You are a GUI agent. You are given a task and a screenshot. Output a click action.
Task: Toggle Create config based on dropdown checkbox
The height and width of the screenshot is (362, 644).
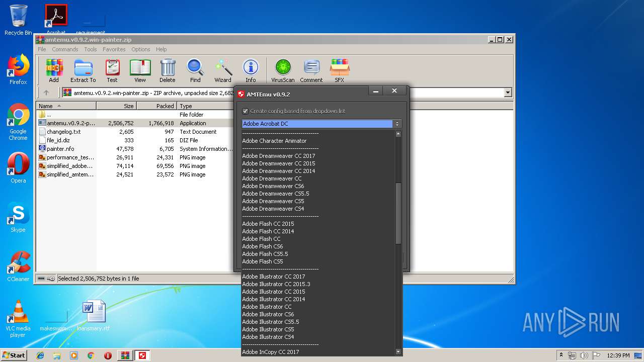[x=246, y=111]
